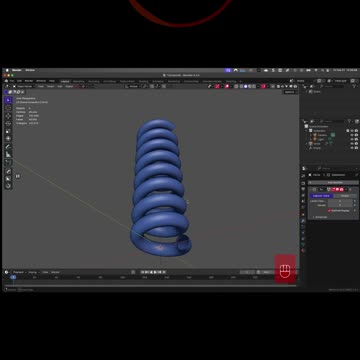Viewport: 360px width, 360px height.
Task: Play the animation forward
Action: coord(155,272)
